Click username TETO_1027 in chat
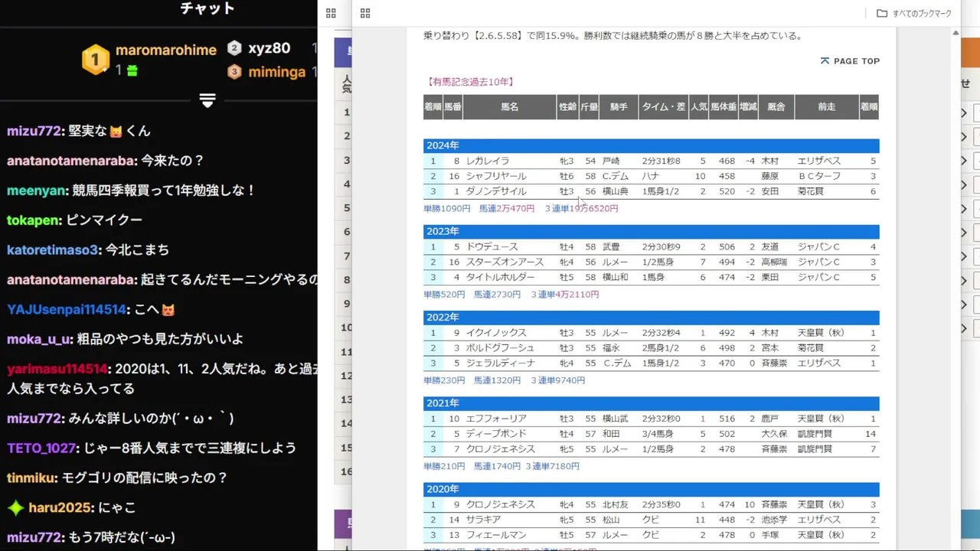The width and height of the screenshot is (980, 551). click(41, 448)
